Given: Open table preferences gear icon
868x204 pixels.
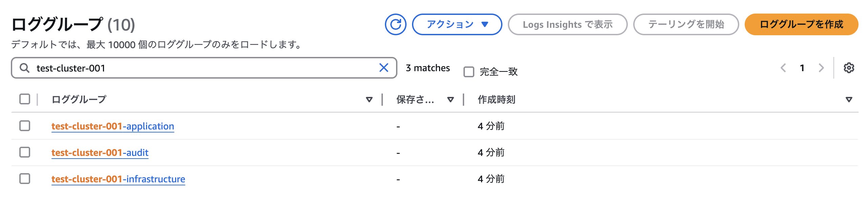Looking at the screenshot, I should click(x=849, y=68).
